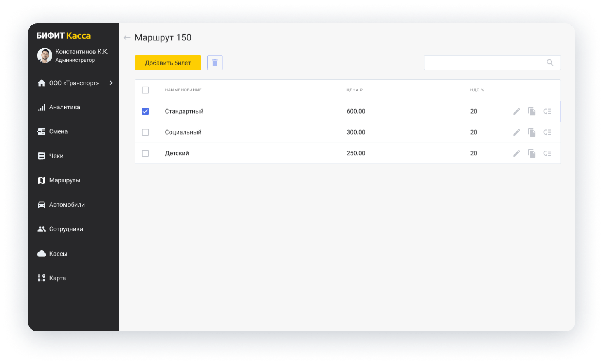This screenshot has width=603, height=364.
Task: Click the 300.00 price cell
Action: (x=356, y=133)
